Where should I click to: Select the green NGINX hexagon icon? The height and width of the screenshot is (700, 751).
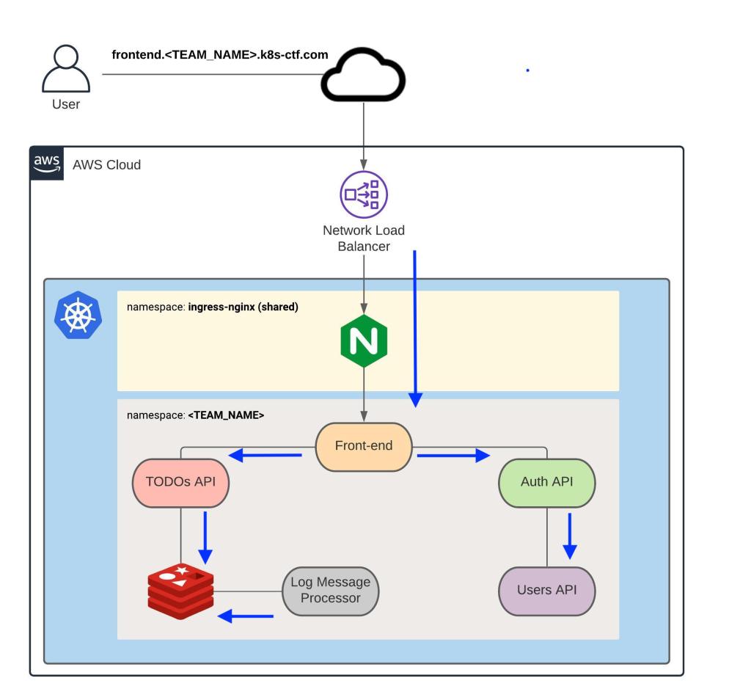364,341
